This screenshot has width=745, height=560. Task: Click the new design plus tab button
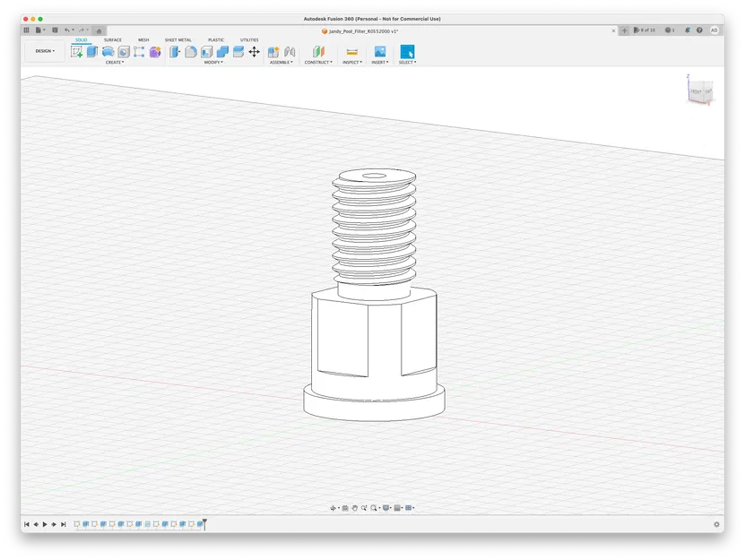click(x=625, y=30)
